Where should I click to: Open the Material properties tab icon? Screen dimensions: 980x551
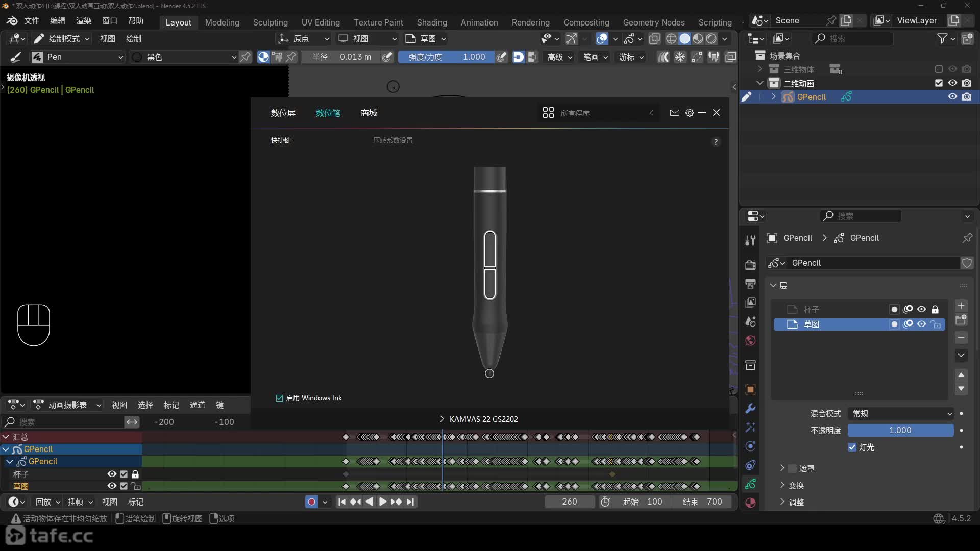click(750, 503)
